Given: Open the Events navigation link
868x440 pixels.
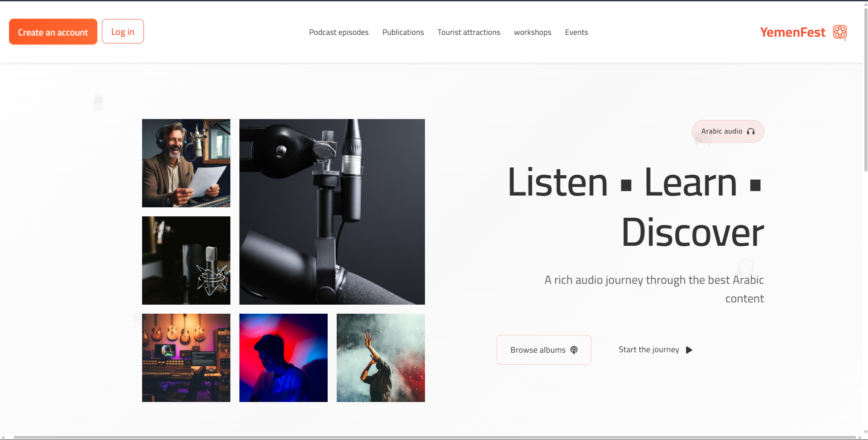Looking at the screenshot, I should (577, 32).
